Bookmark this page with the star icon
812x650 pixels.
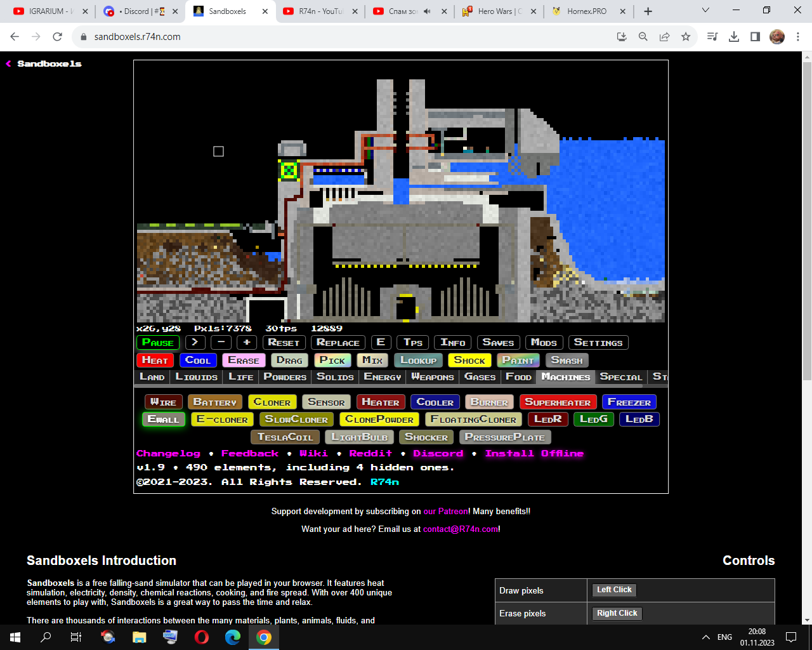tap(686, 37)
